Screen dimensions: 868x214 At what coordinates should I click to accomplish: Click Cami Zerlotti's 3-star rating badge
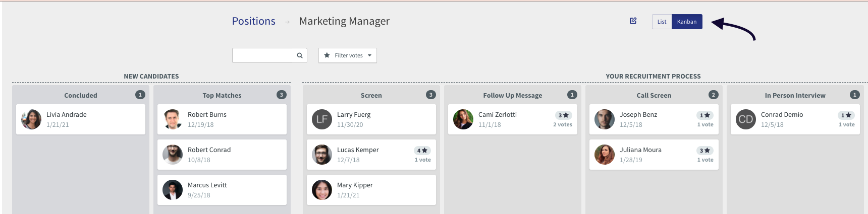563,115
